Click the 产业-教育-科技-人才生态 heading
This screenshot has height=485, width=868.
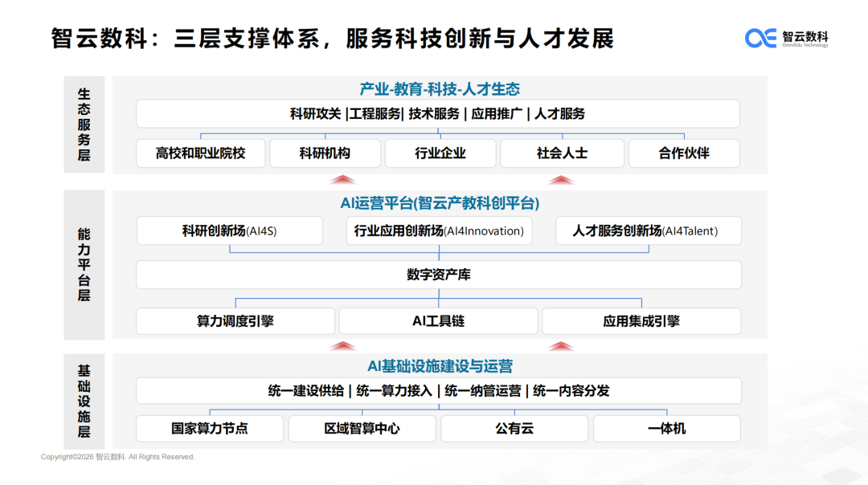(x=440, y=89)
